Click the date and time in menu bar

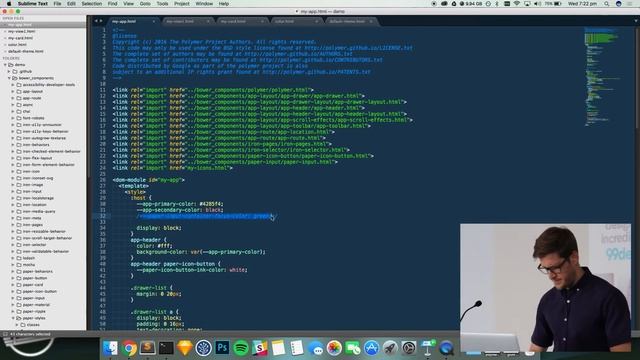pyautogui.click(x=582, y=4)
